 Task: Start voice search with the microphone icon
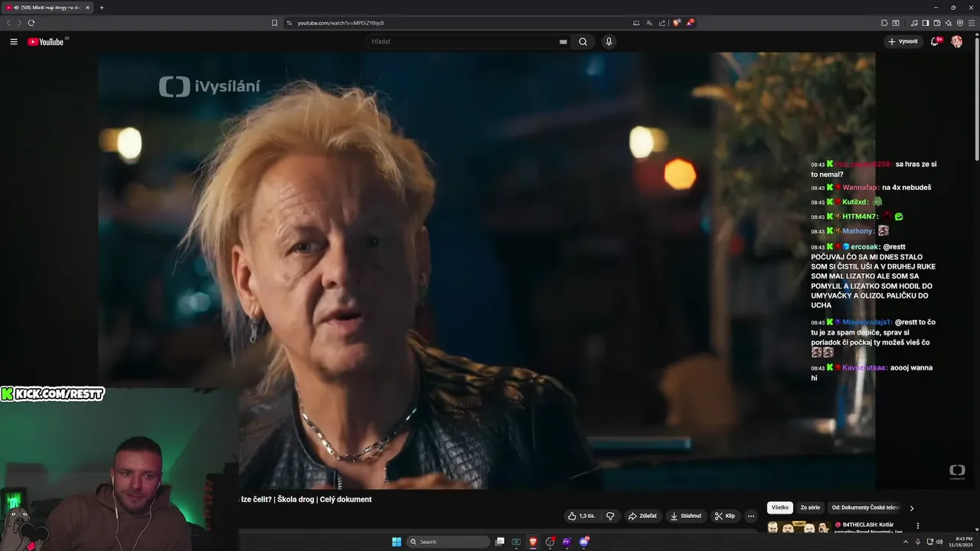609,41
